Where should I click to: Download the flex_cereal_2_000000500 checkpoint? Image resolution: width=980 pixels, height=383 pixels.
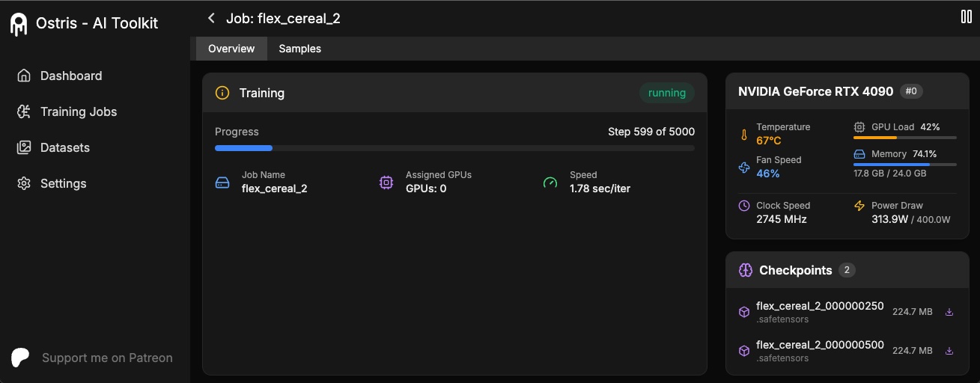pyautogui.click(x=949, y=351)
